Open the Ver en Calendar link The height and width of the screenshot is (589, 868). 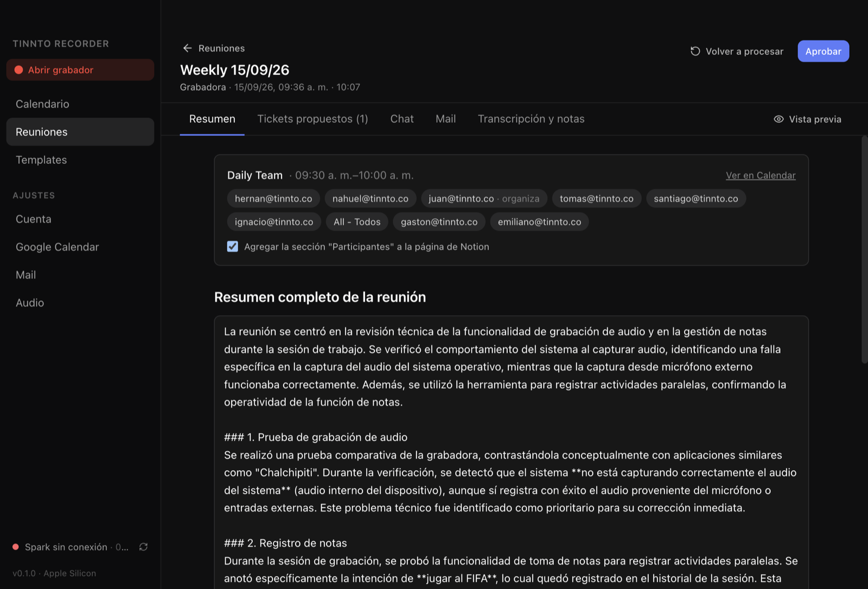761,175
